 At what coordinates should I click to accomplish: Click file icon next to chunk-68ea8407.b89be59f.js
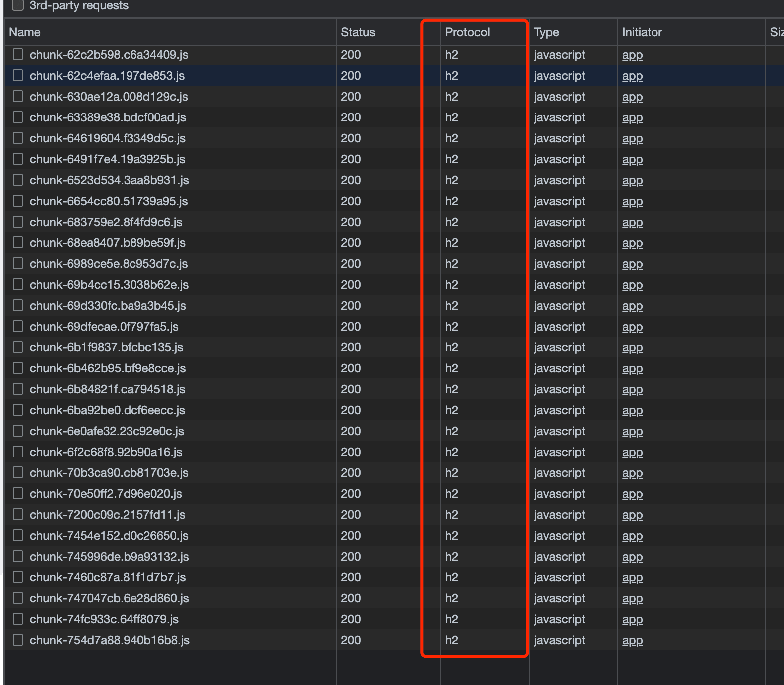18,243
